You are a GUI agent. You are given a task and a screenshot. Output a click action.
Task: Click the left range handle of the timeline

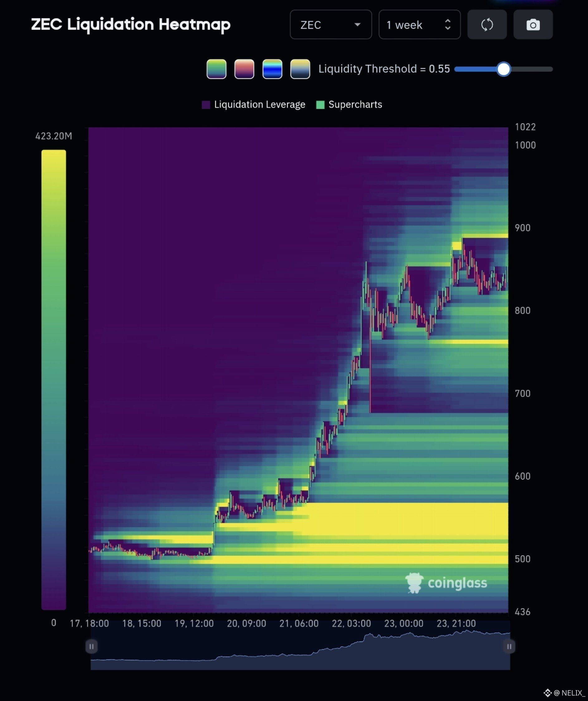(91, 646)
